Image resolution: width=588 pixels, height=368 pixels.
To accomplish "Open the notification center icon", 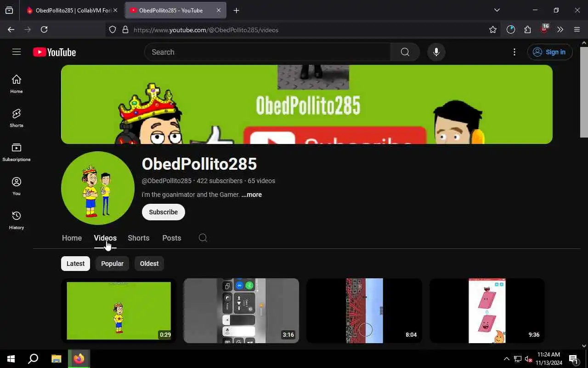I will 573,359.
